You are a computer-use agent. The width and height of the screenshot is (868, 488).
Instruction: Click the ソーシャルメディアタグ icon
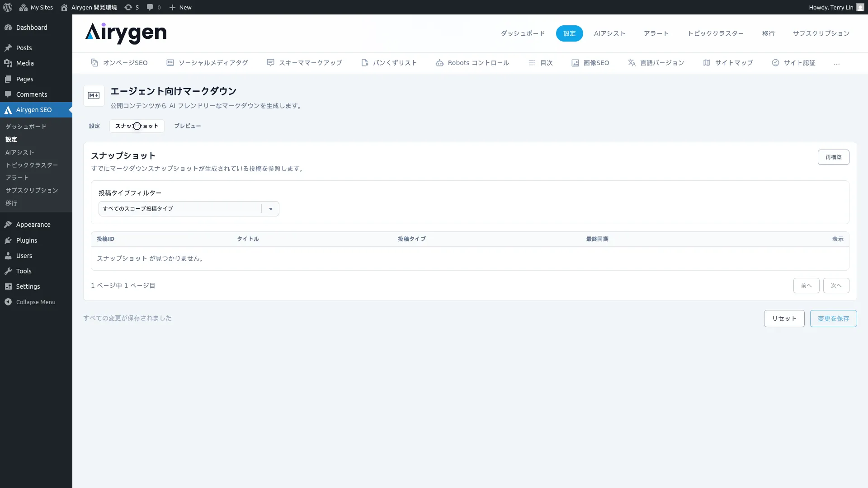click(170, 63)
